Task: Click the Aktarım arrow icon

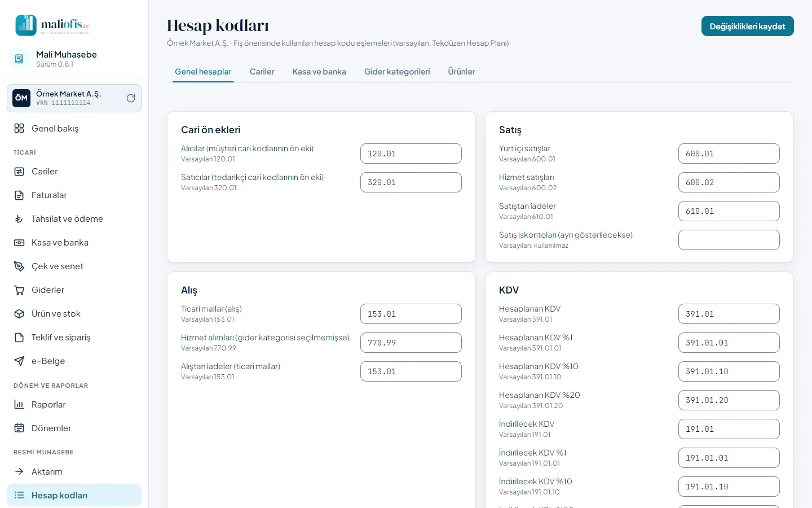Action: coord(19,472)
